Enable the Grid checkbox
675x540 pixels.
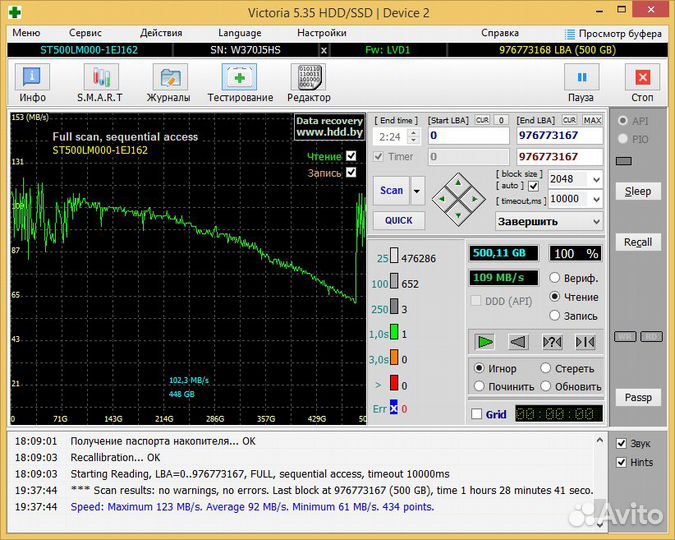476,414
